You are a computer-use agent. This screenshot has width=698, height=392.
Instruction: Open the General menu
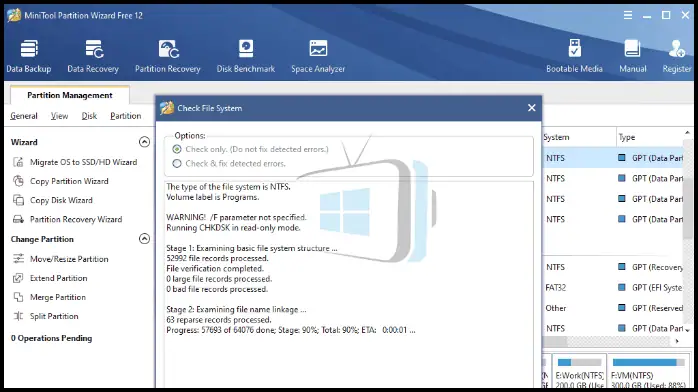pyautogui.click(x=24, y=116)
